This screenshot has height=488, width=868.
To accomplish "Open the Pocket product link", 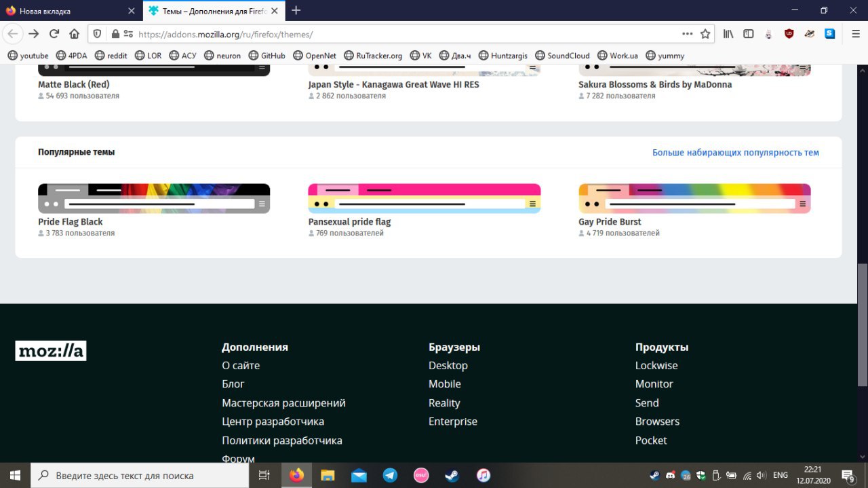I will (x=651, y=440).
